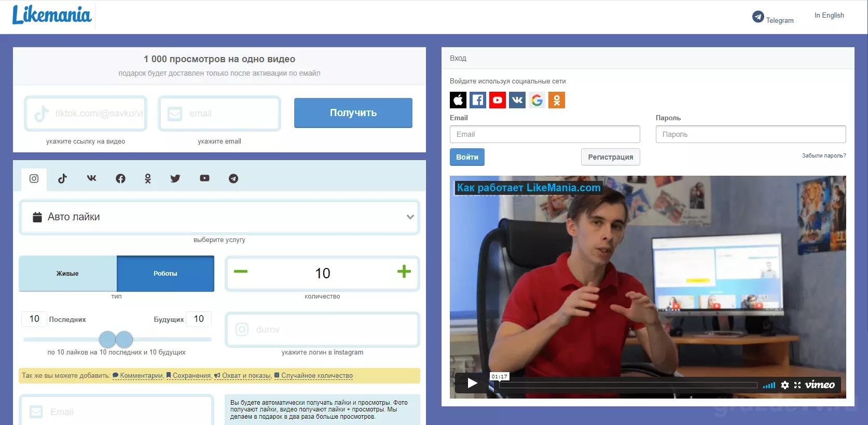Screen dimensions: 868x425
Task: Click the video title Как работает LikeMania.com
Action: (529, 188)
